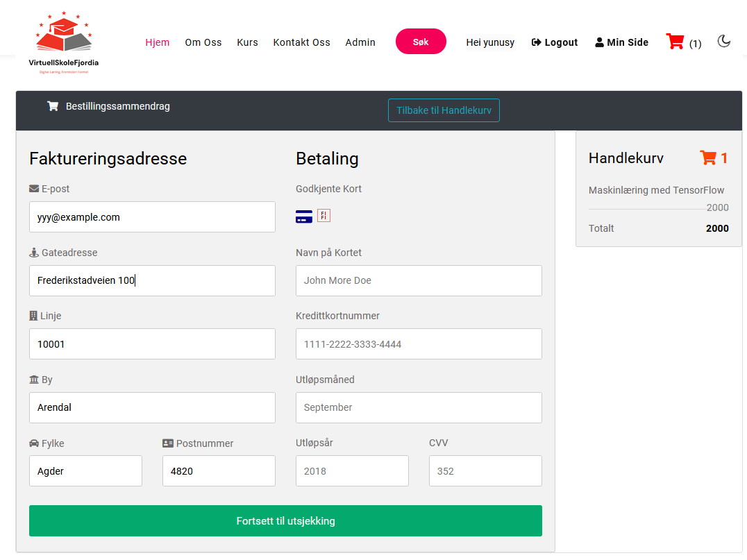The height and width of the screenshot is (560, 747).
Task: Click the second accepted card icon
Action: pos(324,216)
